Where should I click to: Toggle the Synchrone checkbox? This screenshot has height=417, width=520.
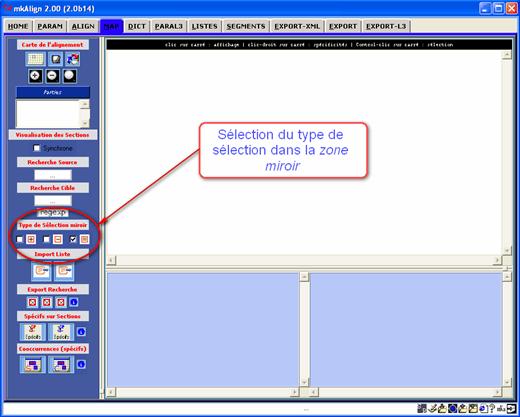point(37,148)
